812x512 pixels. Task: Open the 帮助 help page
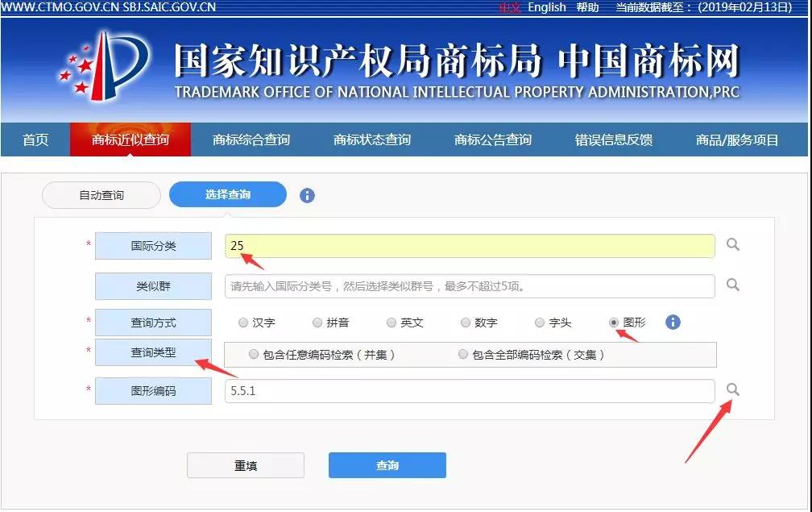587,7
